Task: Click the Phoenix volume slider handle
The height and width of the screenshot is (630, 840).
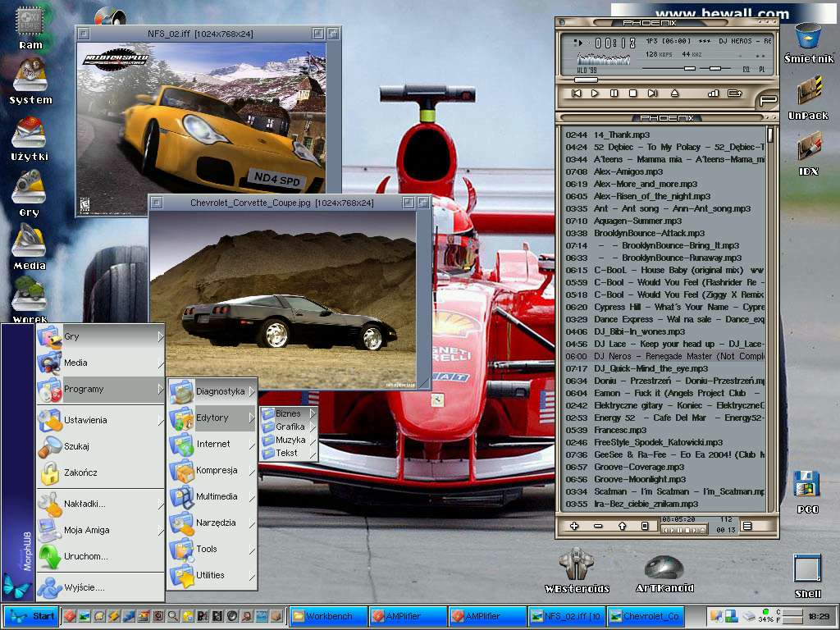Action: click(x=689, y=69)
